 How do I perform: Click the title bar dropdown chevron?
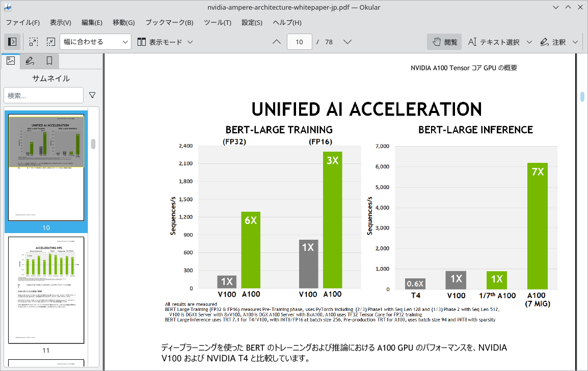(556, 7)
